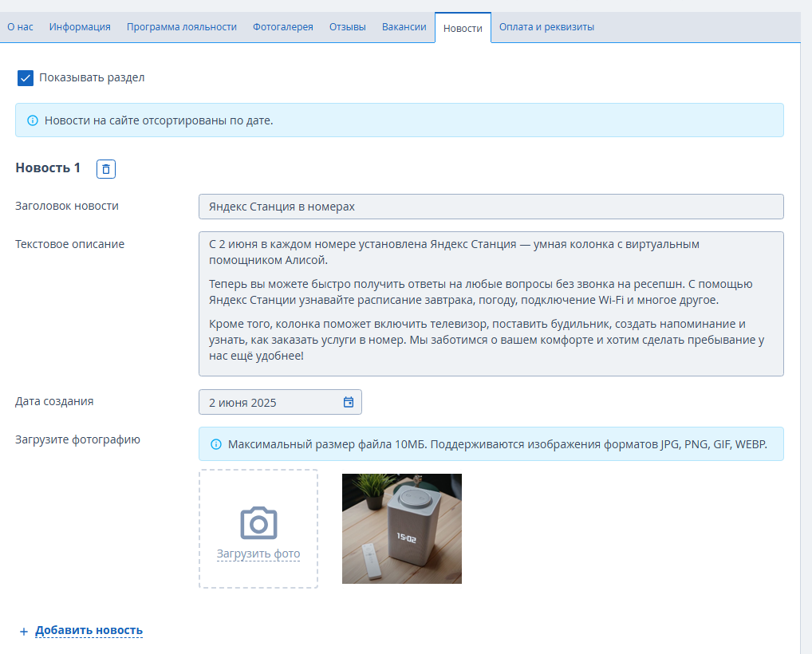
Task: Click Новости на сайте отсортированы по дате text
Action: point(159,120)
